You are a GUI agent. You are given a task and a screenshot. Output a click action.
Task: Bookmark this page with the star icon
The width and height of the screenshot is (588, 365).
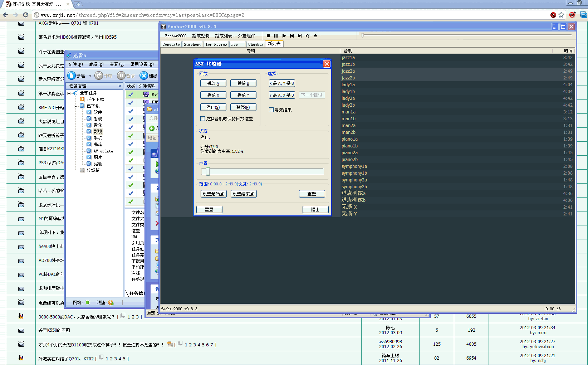(x=561, y=15)
